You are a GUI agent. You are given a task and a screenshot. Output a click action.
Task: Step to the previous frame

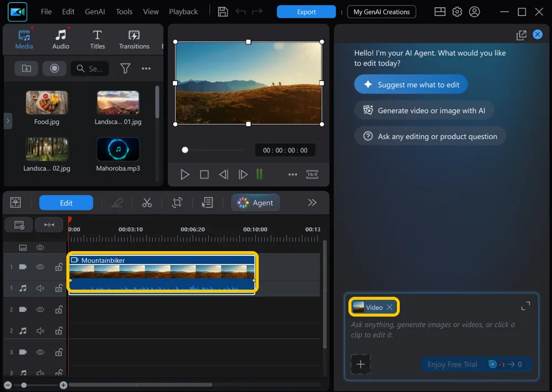(x=224, y=174)
